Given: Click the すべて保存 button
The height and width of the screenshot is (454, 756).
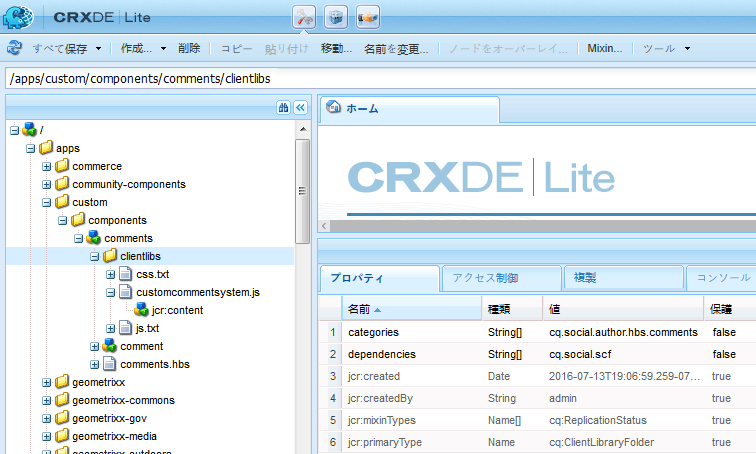Looking at the screenshot, I should point(59,48).
